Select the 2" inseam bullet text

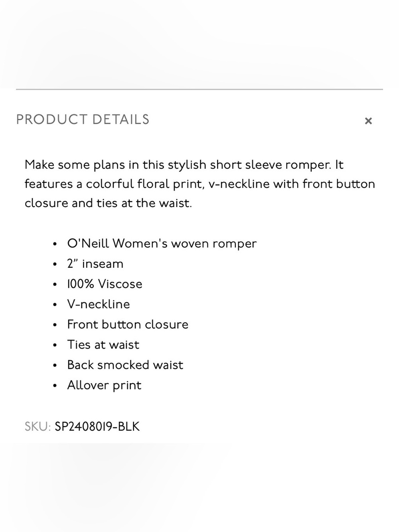coord(95,264)
